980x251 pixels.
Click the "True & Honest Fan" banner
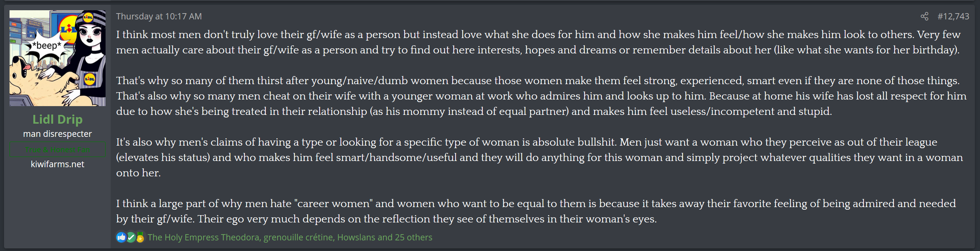(58, 149)
